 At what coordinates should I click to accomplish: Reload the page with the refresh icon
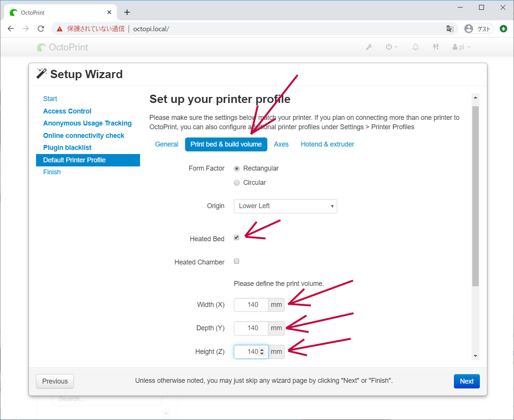click(41, 29)
